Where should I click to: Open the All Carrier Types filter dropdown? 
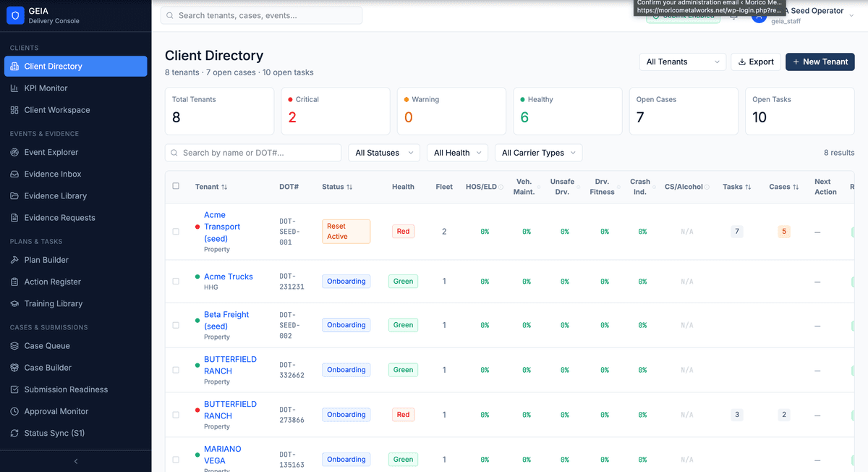[539, 153]
